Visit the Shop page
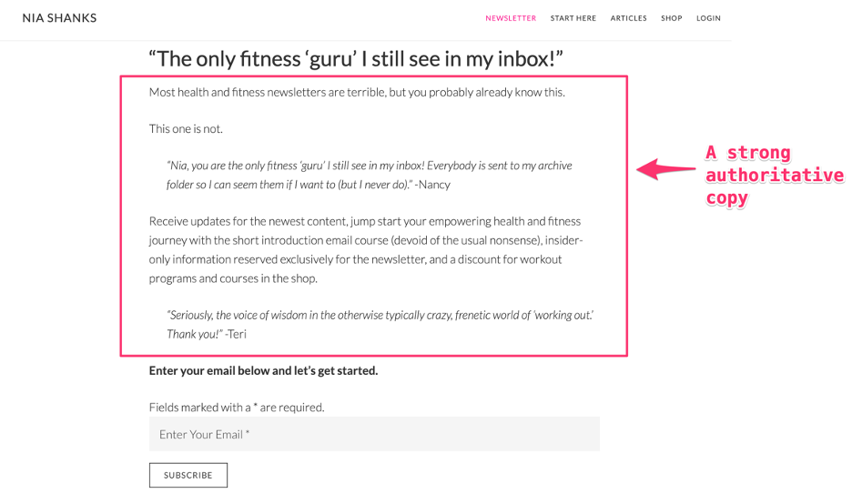Viewport: 852px width, 504px height. pos(672,18)
